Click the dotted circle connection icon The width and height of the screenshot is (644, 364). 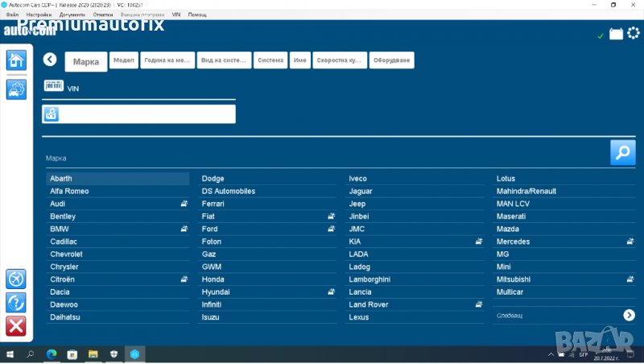click(634, 34)
